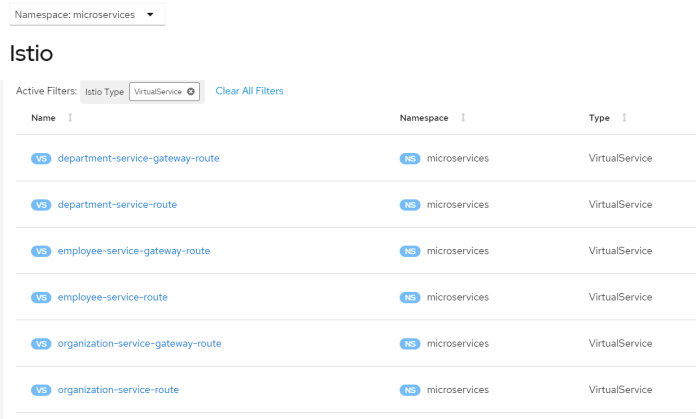Sort by the Namespace column arrow

click(463, 118)
